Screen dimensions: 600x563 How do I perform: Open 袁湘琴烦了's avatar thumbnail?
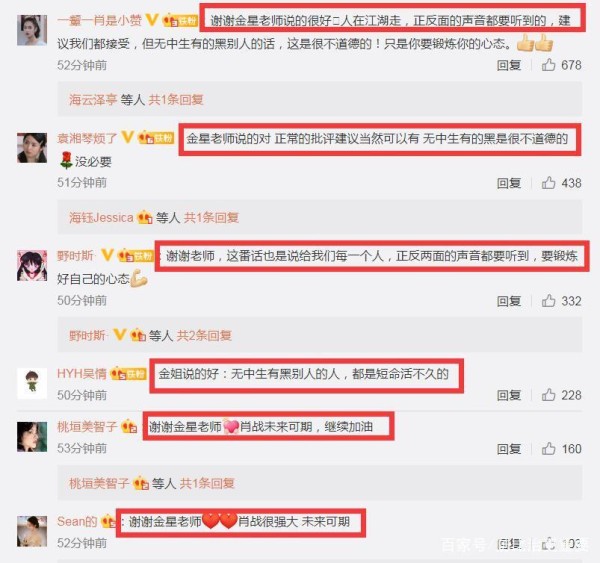(32, 148)
